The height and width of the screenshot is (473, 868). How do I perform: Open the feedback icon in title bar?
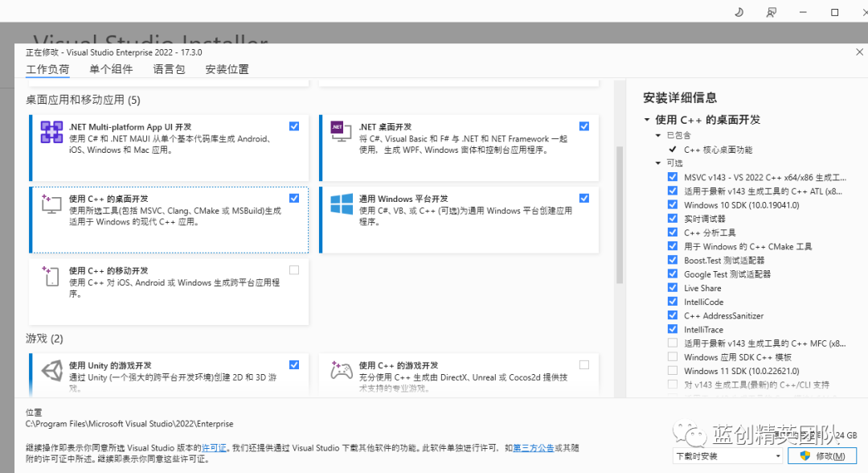point(771,12)
